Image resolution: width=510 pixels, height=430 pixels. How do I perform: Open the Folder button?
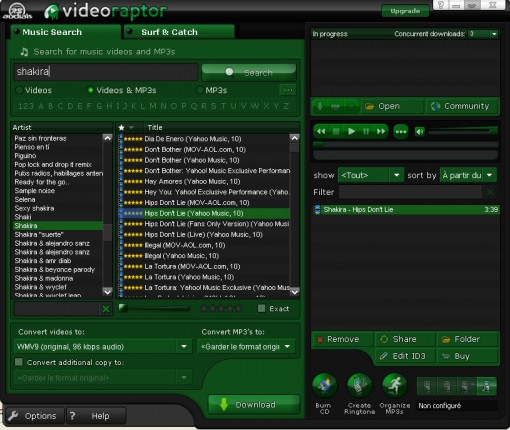(467, 339)
